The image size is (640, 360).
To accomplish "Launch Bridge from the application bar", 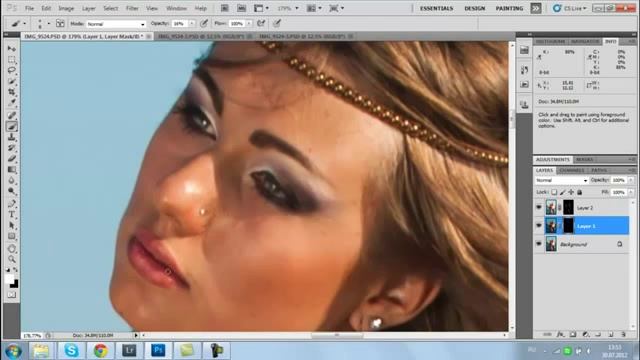I will (224, 8).
